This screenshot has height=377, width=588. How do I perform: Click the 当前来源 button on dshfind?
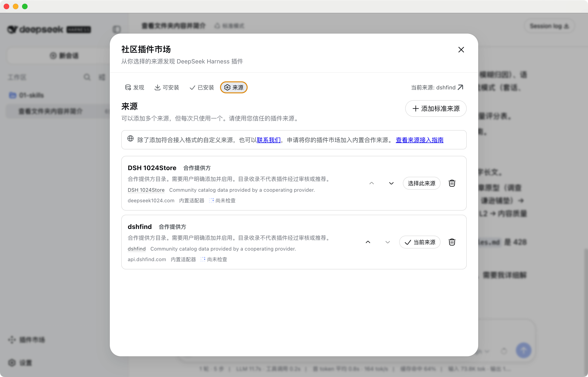click(x=420, y=242)
